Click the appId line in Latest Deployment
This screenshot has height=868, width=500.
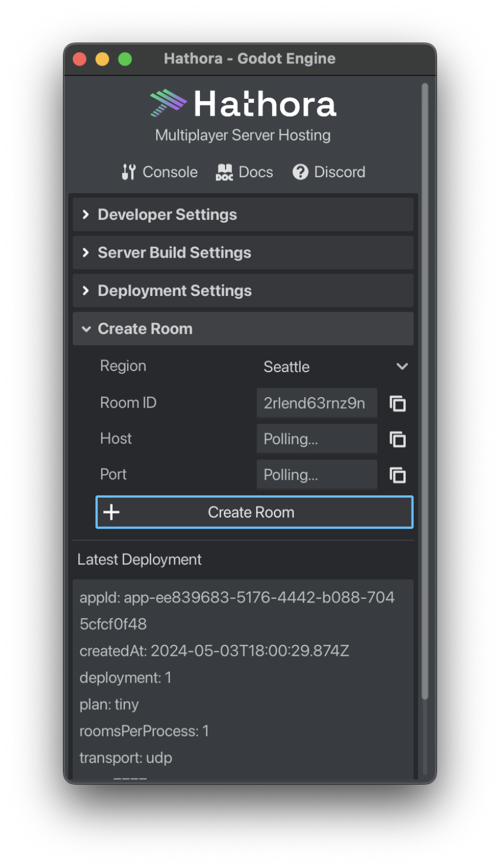[237, 610]
